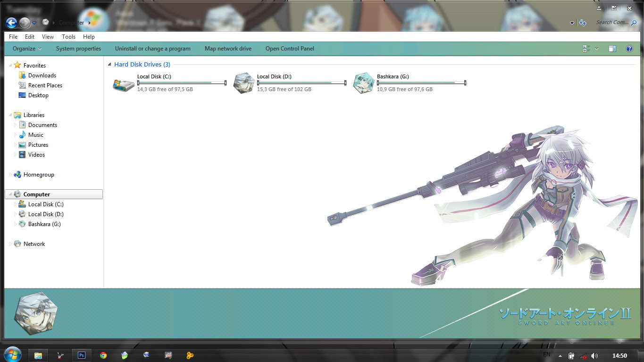
Task: Select the Bashkara (G:) drive icon
Action: click(x=364, y=83)
